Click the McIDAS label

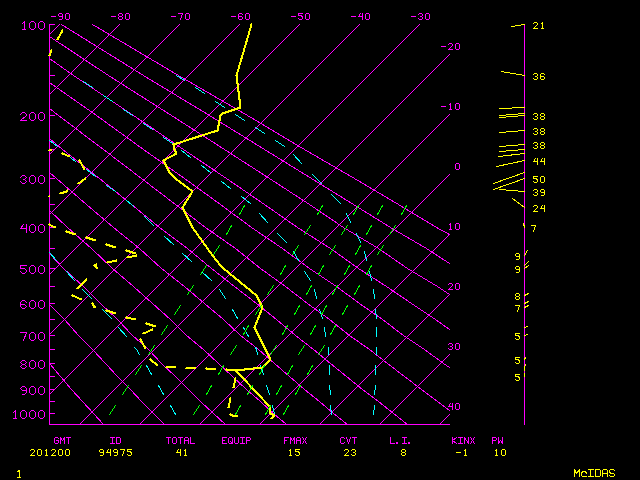click(x=592, y=472)
